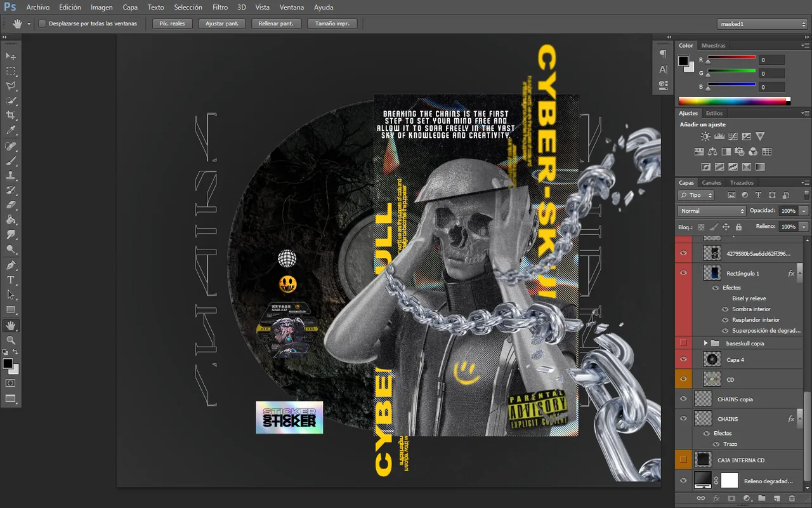Click the Tamaño impr. button

pos(332,23)
